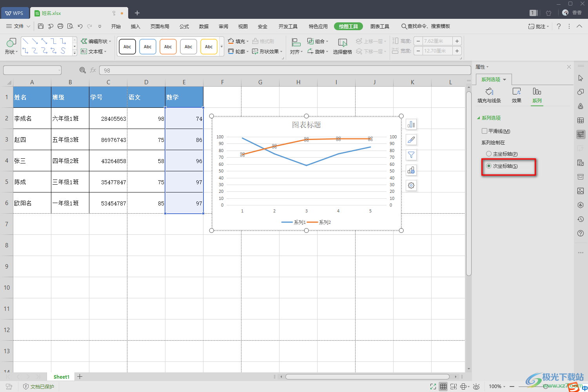This screenshot has width=588, height=392.
Task: Open the Home ribbon tab
Action: (116, 26)
